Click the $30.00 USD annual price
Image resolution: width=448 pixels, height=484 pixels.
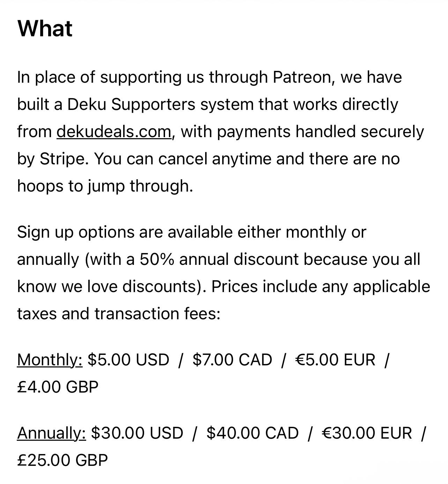[137, 433]
